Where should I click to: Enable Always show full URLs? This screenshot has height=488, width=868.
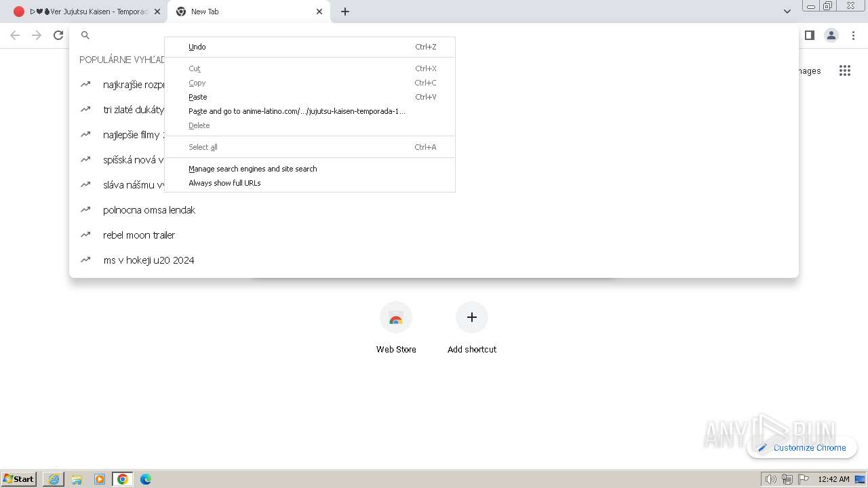coord(310,183)
